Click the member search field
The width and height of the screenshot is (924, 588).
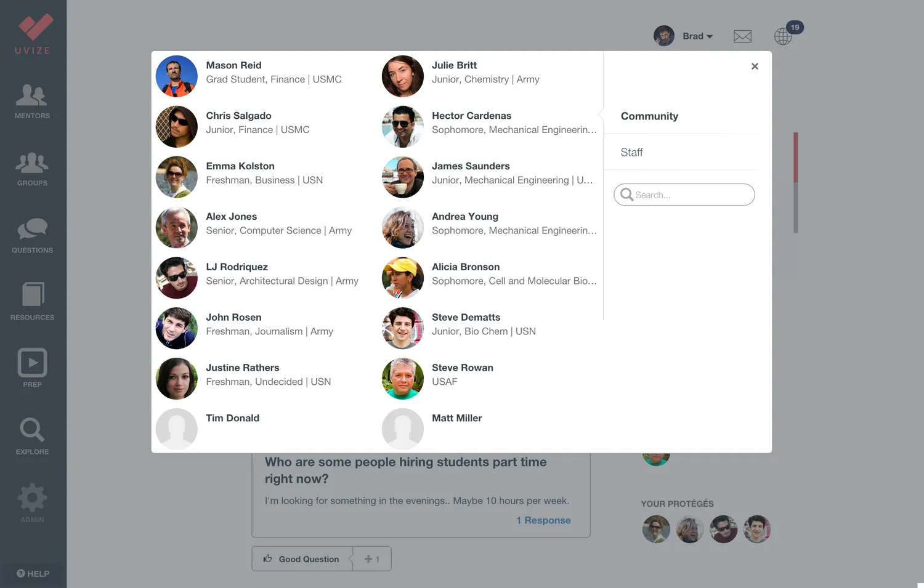[x=684, y=195]
